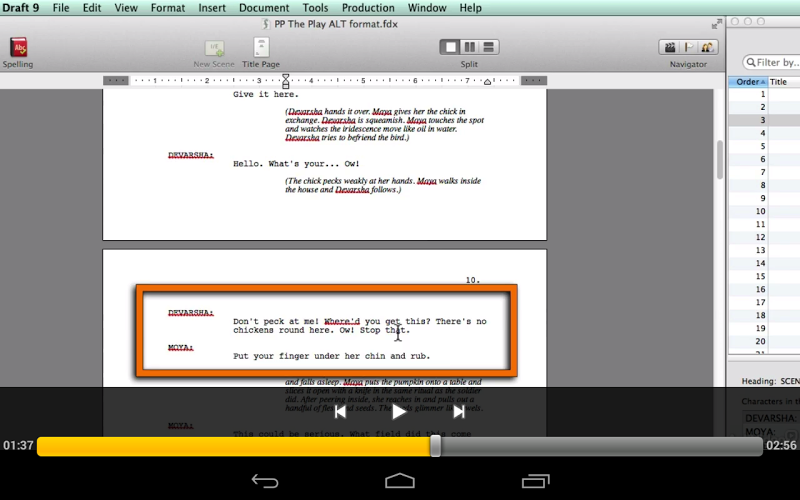Open the File menu
The width and height of the screenshot is (800, 500).
[61, 8]
